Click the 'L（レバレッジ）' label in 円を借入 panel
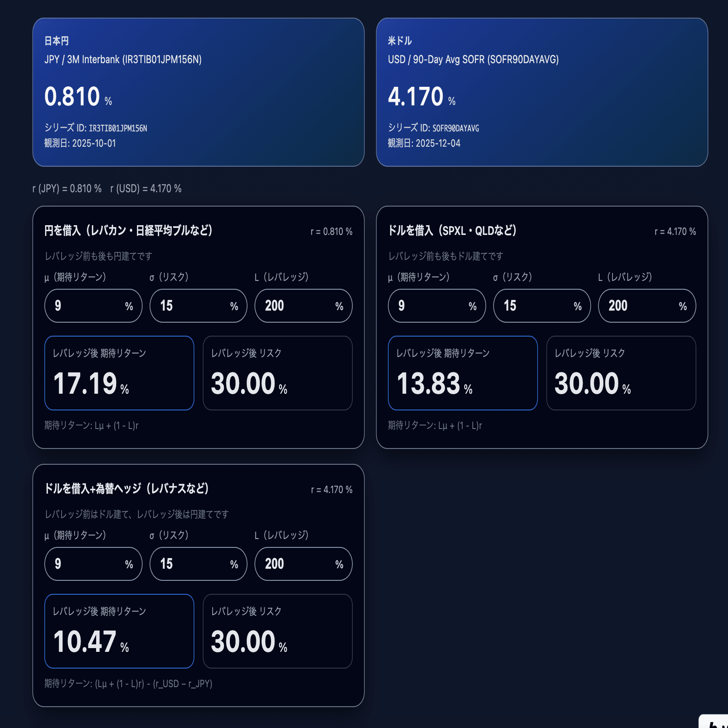This screenshot has width=728, height=728. (281, 277)
